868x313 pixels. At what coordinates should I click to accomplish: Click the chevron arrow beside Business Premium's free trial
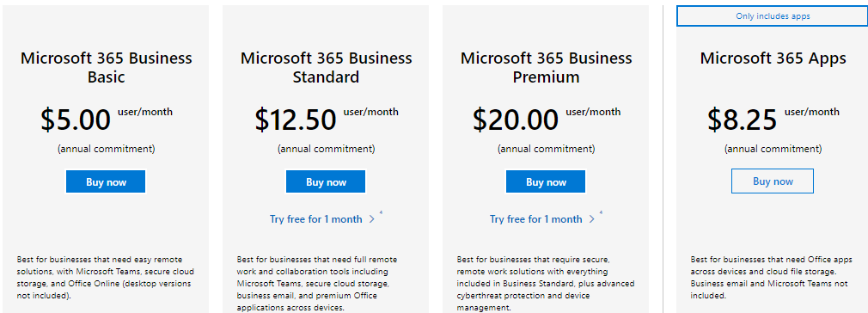(592, 219)
